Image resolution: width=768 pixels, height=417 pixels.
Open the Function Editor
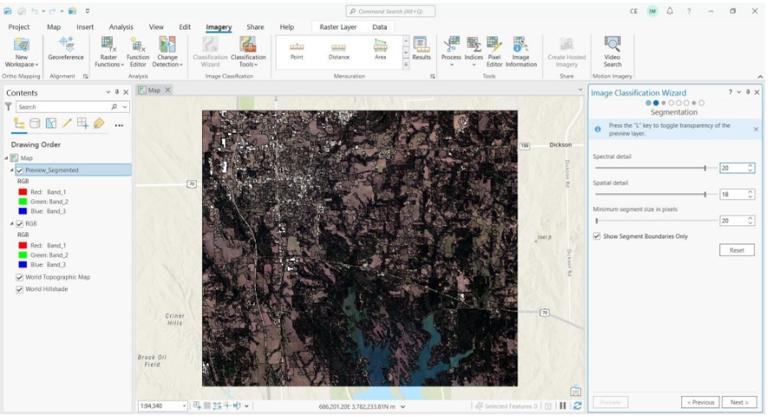click(x=138, y=52)
